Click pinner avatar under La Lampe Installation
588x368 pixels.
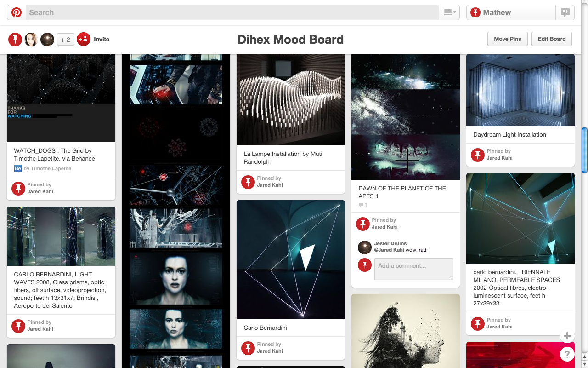(248, 182)
